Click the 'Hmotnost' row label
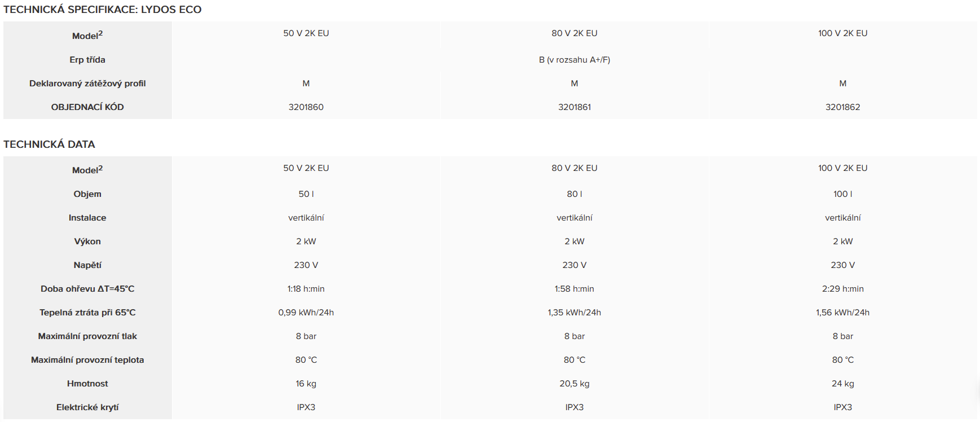The width and height of the screenshot is (980, 422). tap(87, 384)
